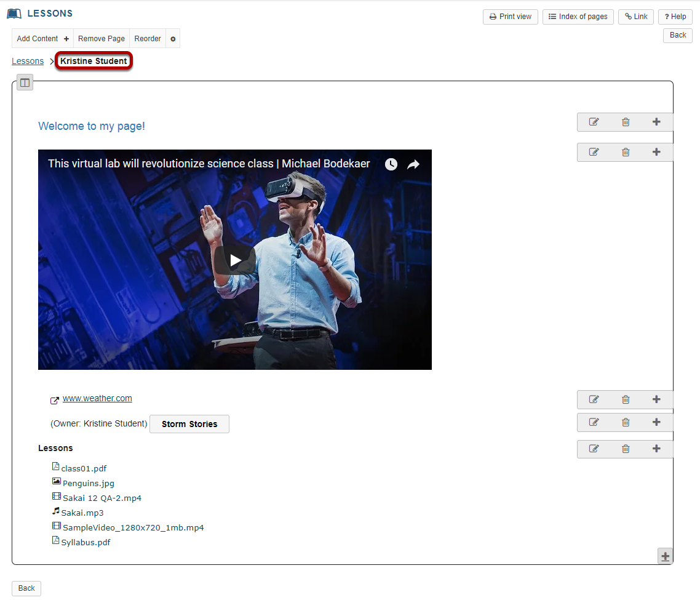The width and height of the screenshot is (700, 600).
Task: Open the Add Content menu
Action: pyautogui.click(x=42, y=38)
